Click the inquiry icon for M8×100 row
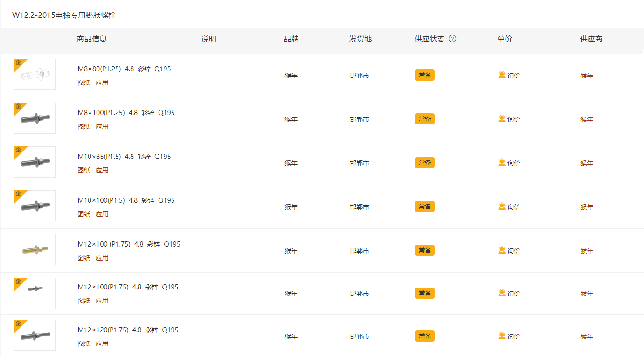The image size is (644, 357). 502,119
